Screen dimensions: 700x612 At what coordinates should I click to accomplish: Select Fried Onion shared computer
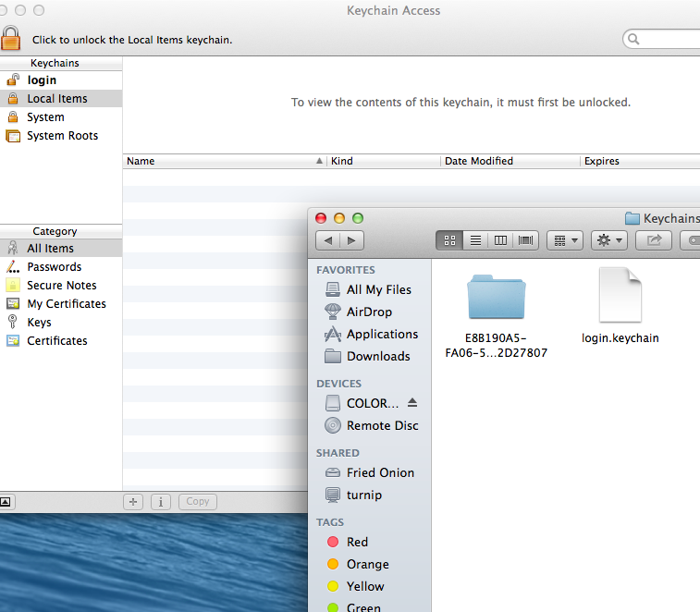coord(370,472)
